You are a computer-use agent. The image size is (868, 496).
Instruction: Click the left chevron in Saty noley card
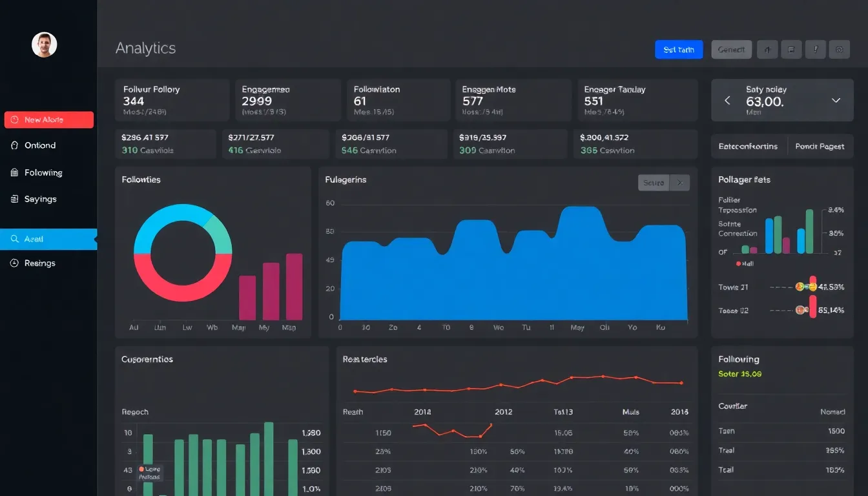tap(728, 101)
